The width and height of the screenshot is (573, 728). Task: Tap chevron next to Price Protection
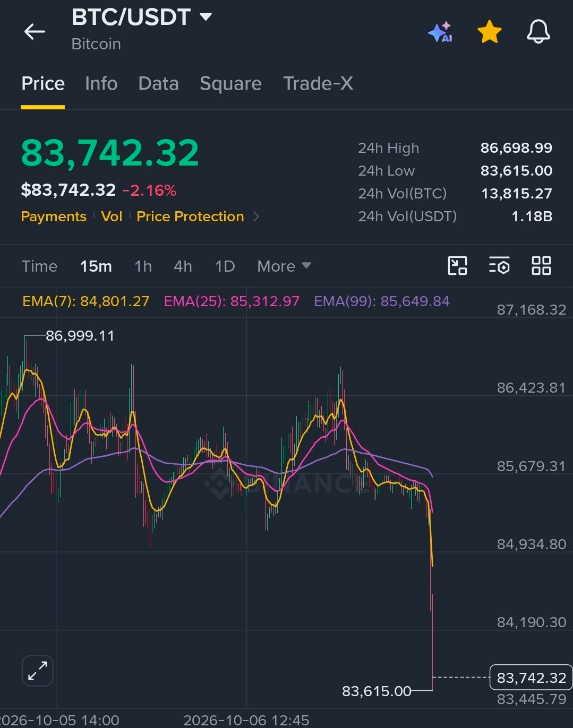click(x=256, y=216)
